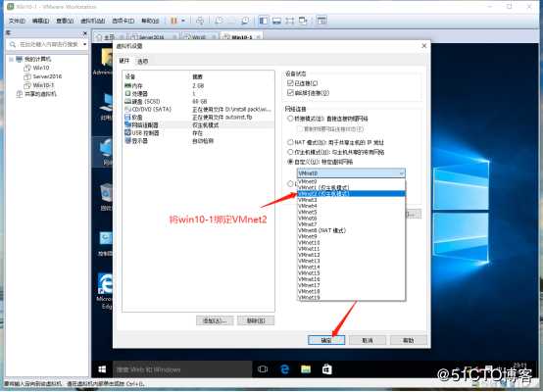543x392 pixels.
Task: Select Win10-1 in the library tree
Action: tap(39, 85)
